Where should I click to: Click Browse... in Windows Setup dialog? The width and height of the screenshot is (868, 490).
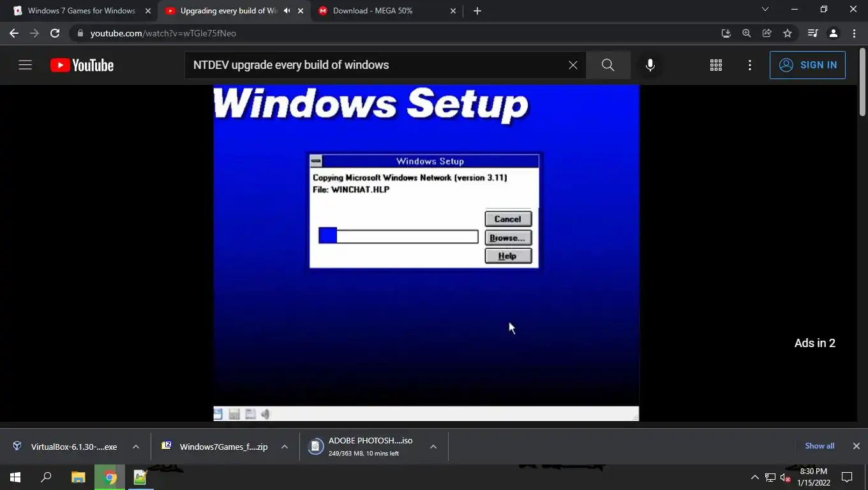click(x=508, y=237)
